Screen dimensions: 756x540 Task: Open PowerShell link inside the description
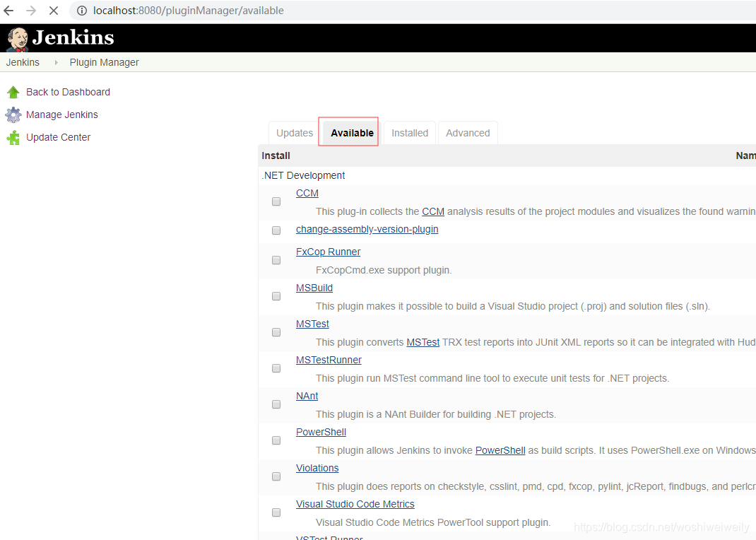click(500, 450)
